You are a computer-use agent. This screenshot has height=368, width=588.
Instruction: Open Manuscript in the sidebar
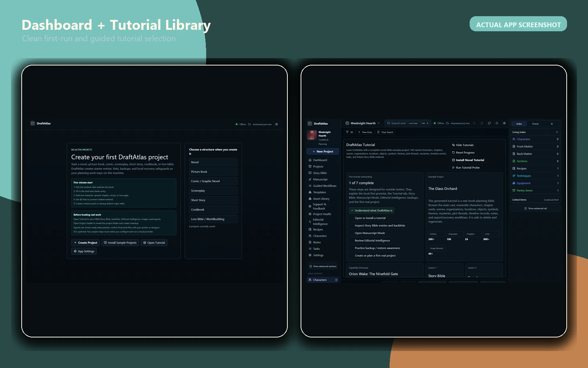pos(323,179)
